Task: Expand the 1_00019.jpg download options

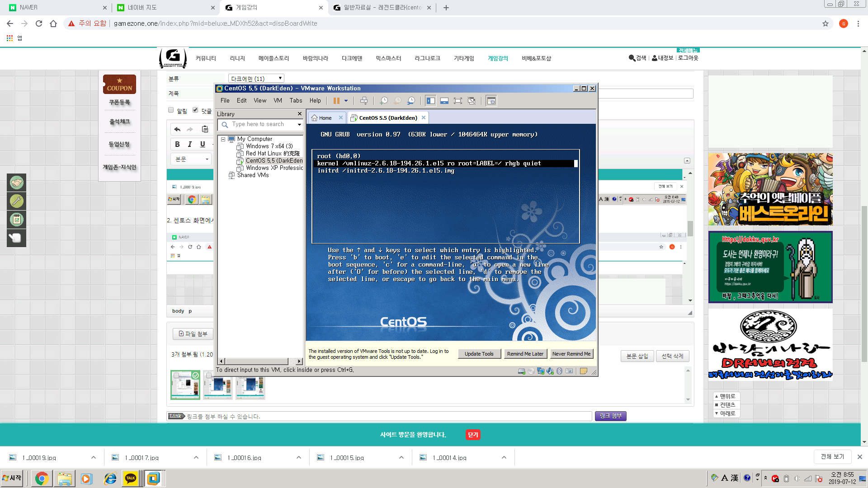Action: pos(94,458)
